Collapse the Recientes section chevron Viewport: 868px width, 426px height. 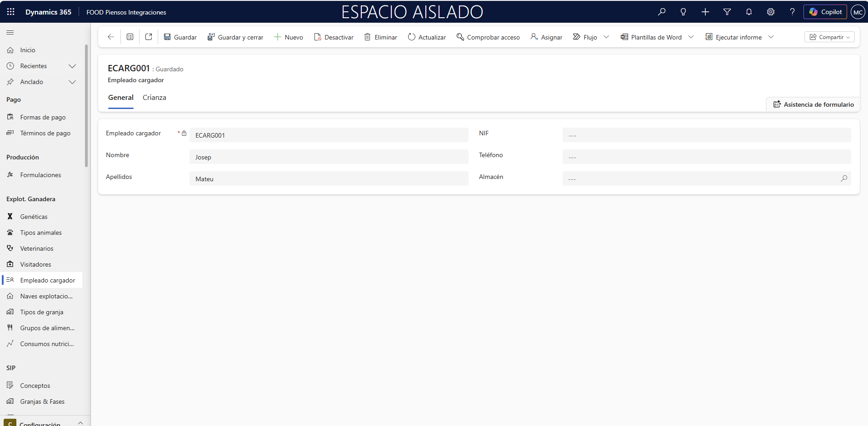[x=72, y=66]
